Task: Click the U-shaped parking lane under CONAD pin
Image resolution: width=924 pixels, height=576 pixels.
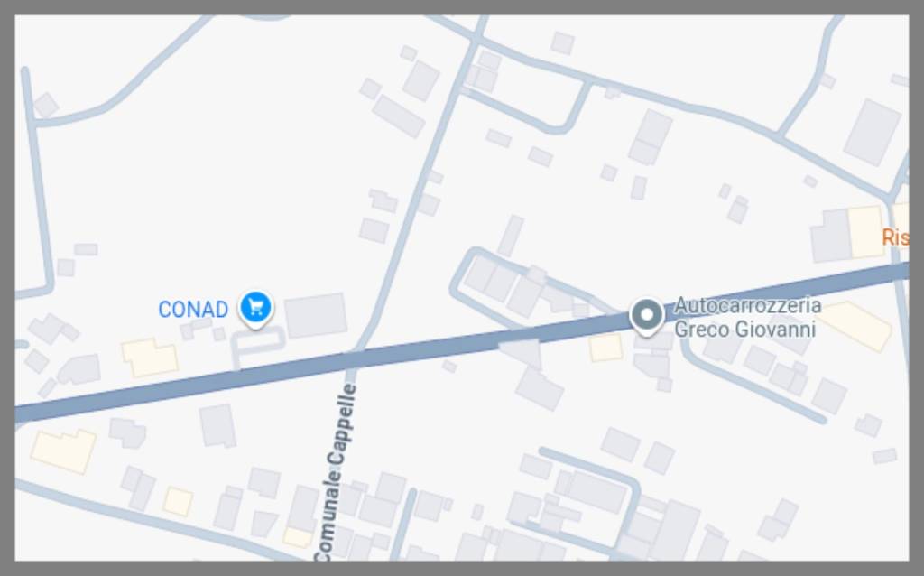Action: (x=258, y=345)
